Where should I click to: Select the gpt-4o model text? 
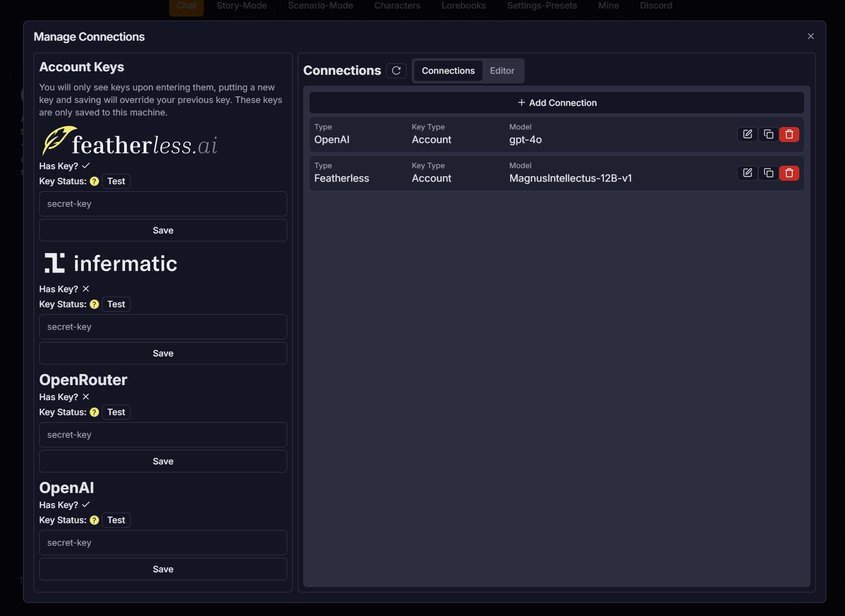[525, 140]
